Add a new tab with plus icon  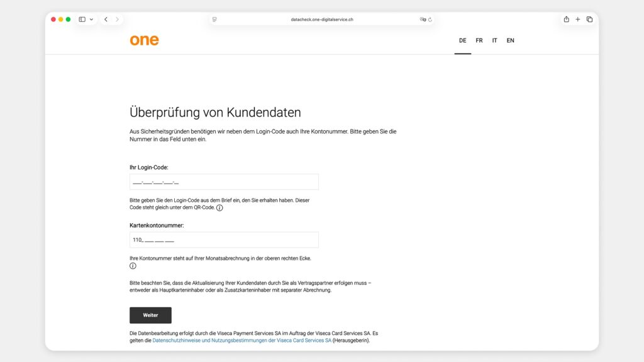pyautogui.click(x=577, y=19)
